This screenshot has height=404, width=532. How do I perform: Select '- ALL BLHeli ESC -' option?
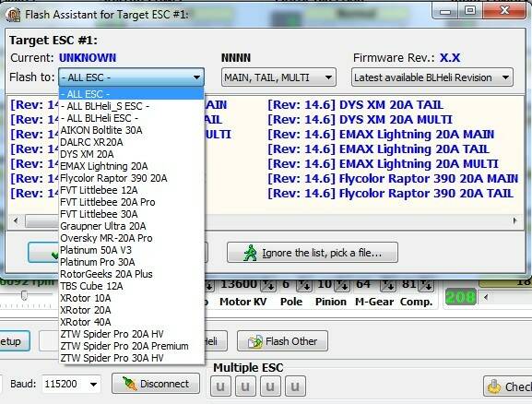pyautogui.click(x=131, y=118)
